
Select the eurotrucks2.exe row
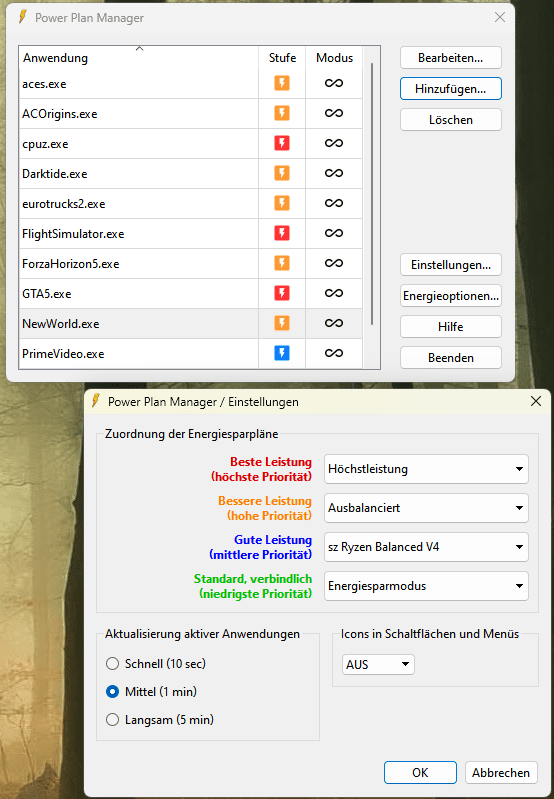pyautogui.click(x=191, y=204)
